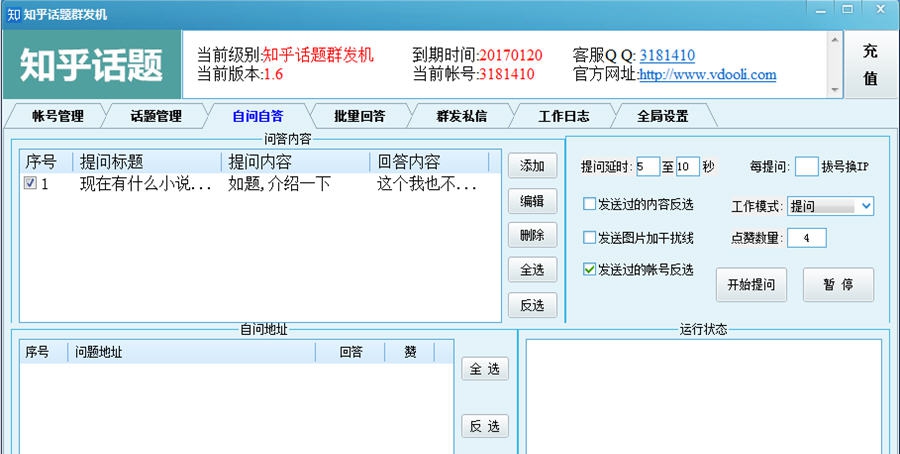View the 工作日志 tab

(563, 116)
